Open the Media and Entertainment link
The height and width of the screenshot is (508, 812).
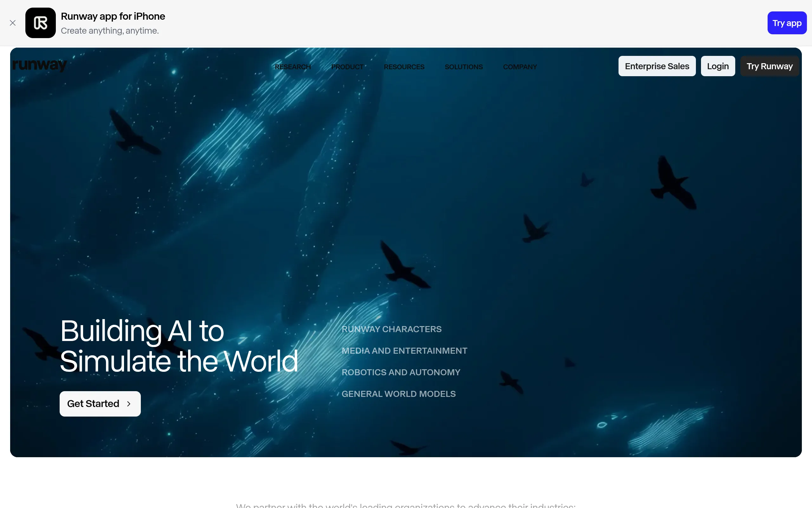coord(404,351)
